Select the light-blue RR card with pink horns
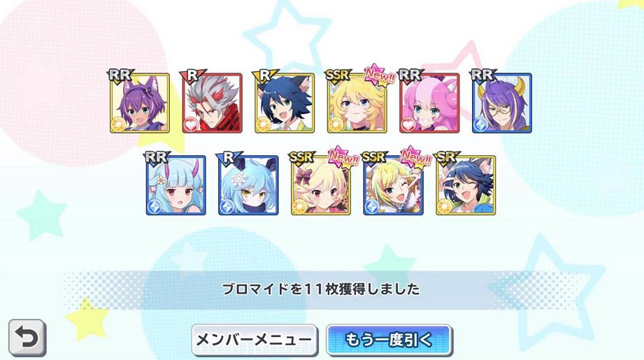 176,185
